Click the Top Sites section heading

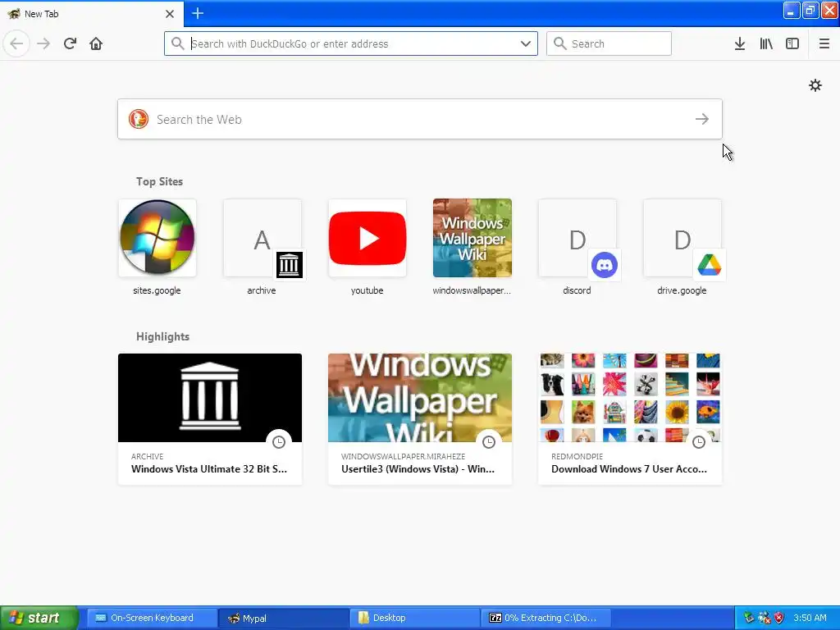[160, 181]
